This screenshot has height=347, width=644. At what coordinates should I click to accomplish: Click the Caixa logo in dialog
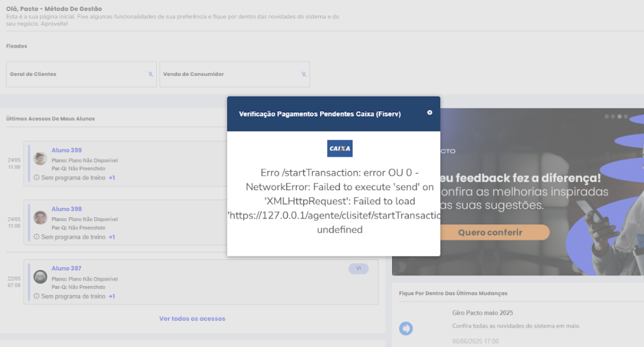pos(339,149)
